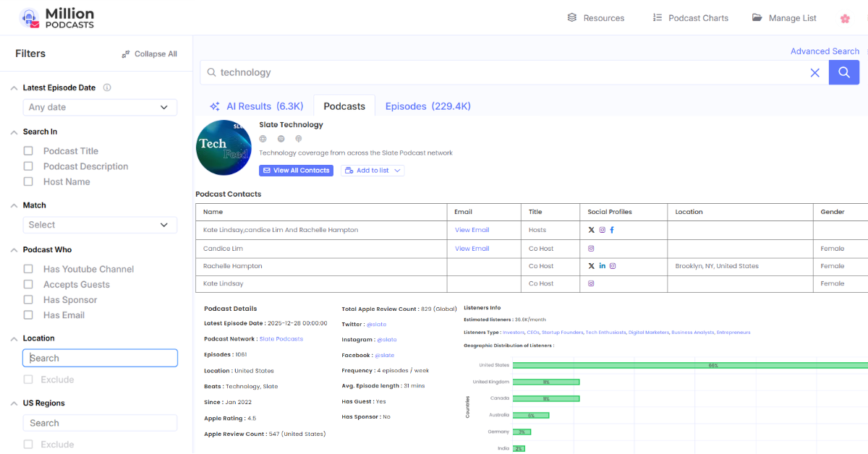
Task: Click the info icon beside Latest Episode Date
Action: [107, 87]
